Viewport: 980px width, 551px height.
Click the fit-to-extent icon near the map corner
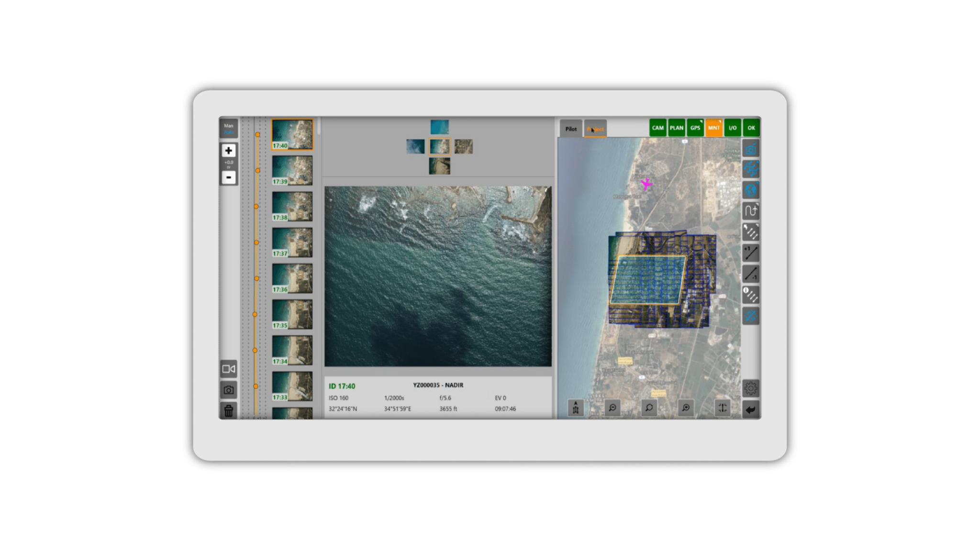tap(723, 408)
